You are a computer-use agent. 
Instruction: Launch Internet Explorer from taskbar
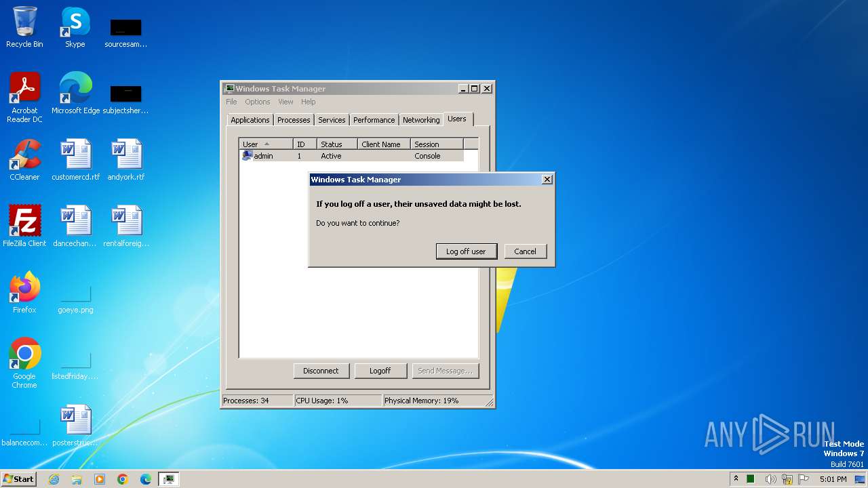click(x=54, y=479)
